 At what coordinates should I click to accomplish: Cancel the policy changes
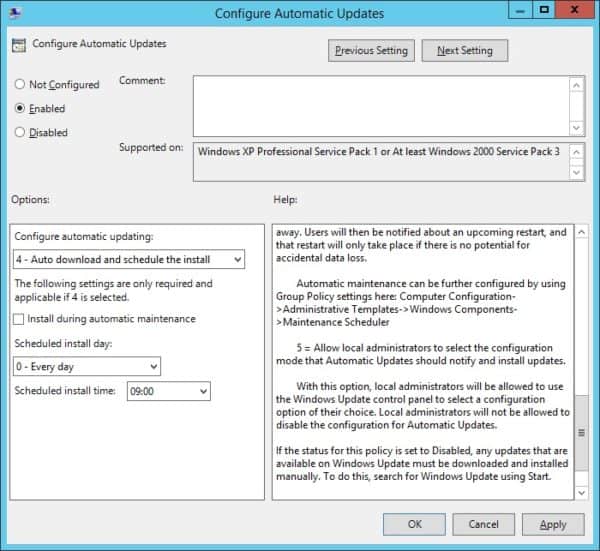[483, 524]
